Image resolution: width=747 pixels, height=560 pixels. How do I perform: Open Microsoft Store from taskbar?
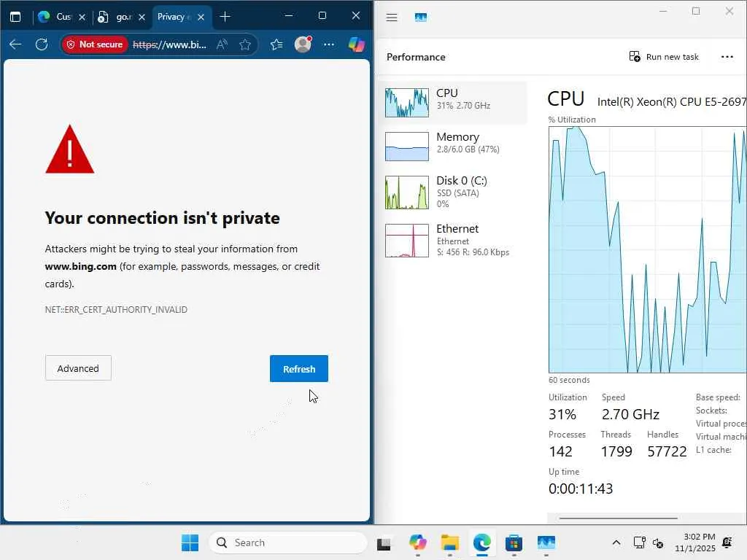514,542
